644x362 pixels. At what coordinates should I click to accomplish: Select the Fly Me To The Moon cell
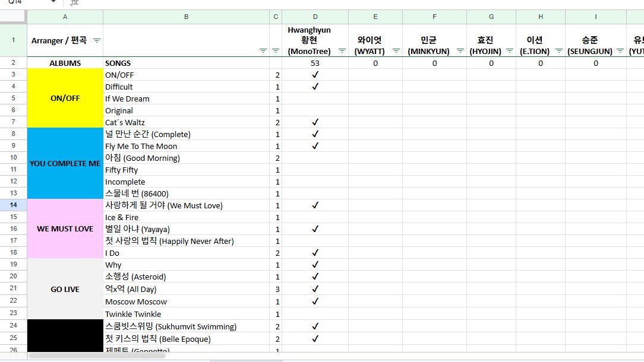coord(186,146)
